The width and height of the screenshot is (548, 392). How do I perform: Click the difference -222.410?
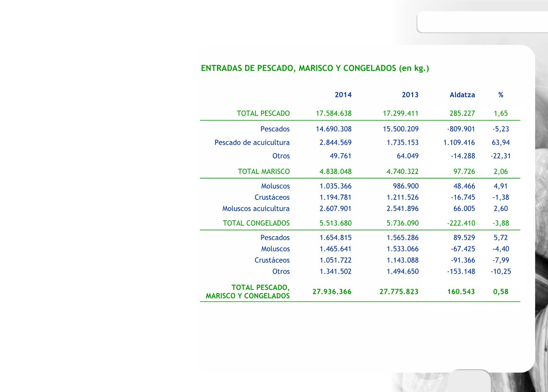461,223
